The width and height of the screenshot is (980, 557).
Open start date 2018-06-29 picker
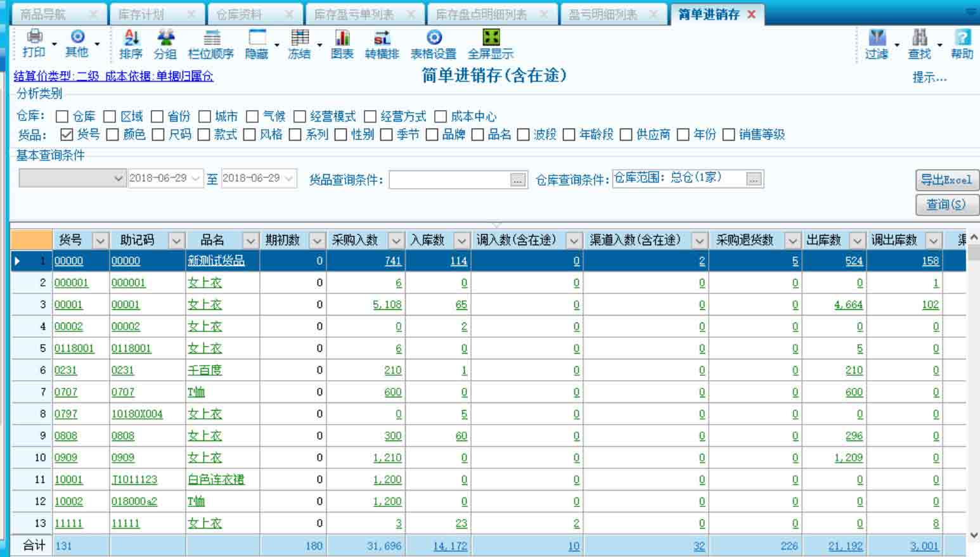pyautogui.click(x=196, y=179)
